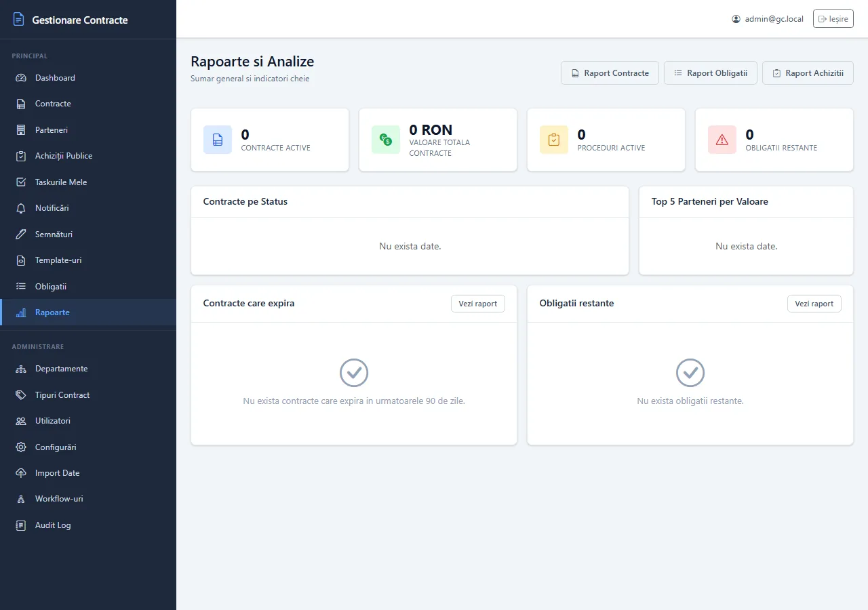Open the Raport Contracte button

tap(610, 73)
